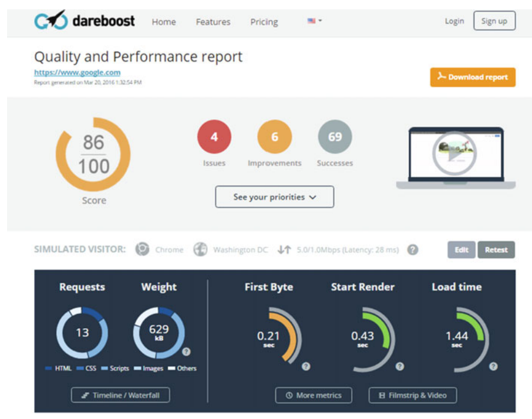Click the Images legend color swatch

coord(137,368)
